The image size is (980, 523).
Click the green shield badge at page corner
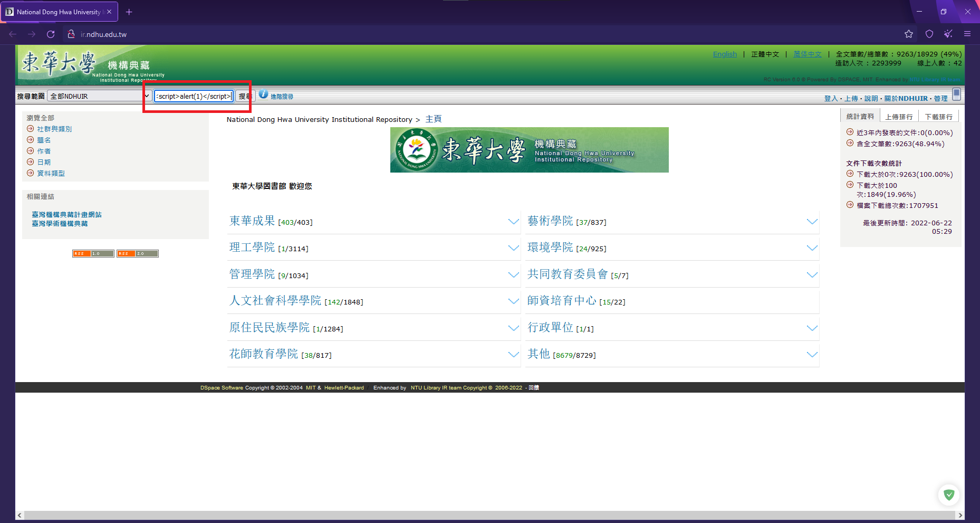(x=949, y=495)
